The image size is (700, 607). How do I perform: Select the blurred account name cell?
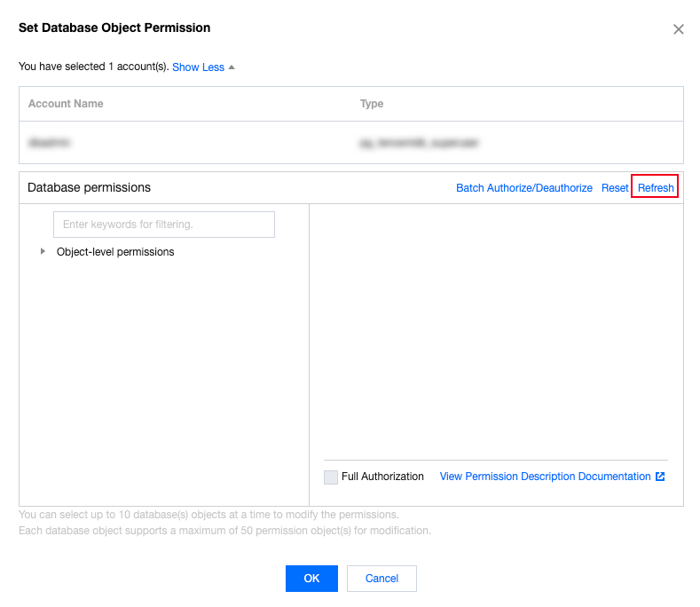click(x=50, y=142)
